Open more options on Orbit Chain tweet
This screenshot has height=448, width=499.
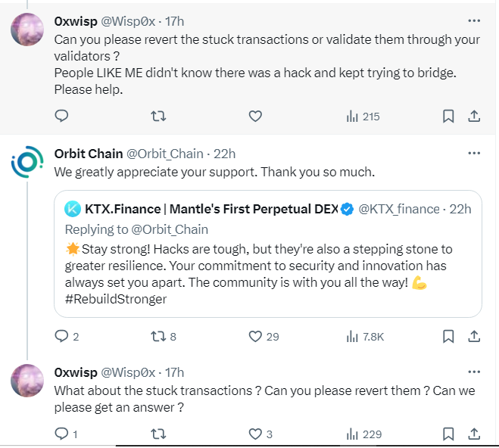tap(474, 153)
